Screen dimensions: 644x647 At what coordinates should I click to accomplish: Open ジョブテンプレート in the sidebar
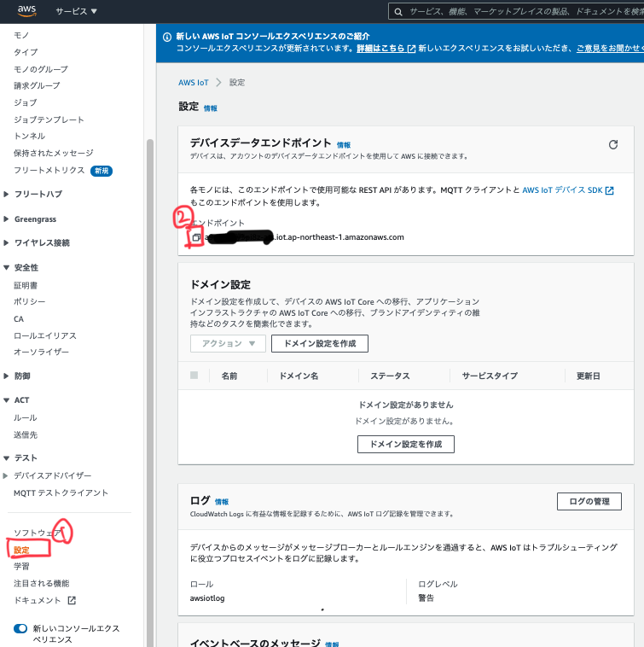coord(49,119)
